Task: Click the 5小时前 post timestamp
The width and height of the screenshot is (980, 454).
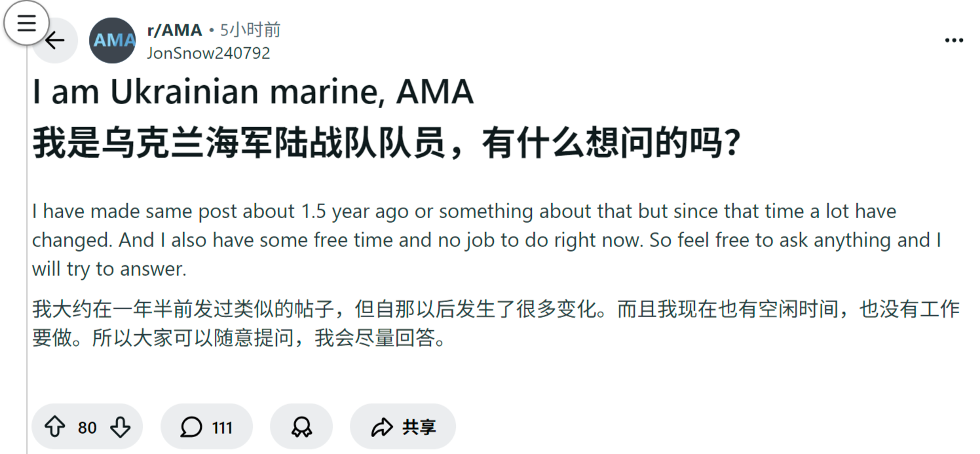Action: [x=250, y=30]
